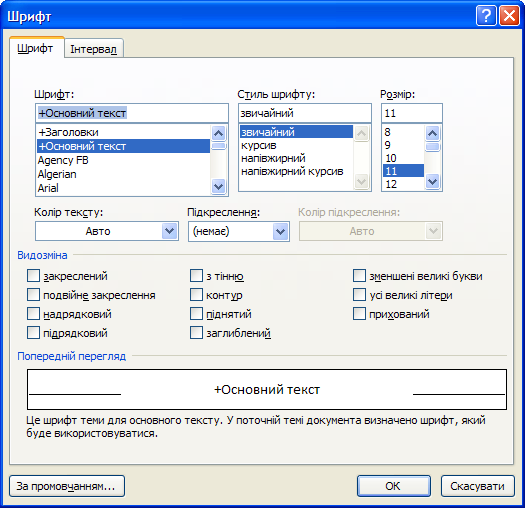Image resolution: width=525 pixels, height=508 pixels.
Task: Click the font list scrollbar thumb
Action: pyautogui.click(x=219, y=146)
